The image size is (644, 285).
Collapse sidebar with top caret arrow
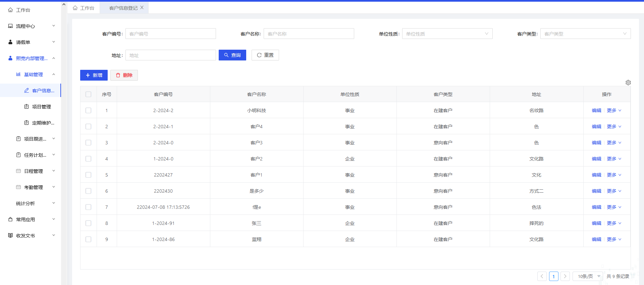(x=64, y=4)
